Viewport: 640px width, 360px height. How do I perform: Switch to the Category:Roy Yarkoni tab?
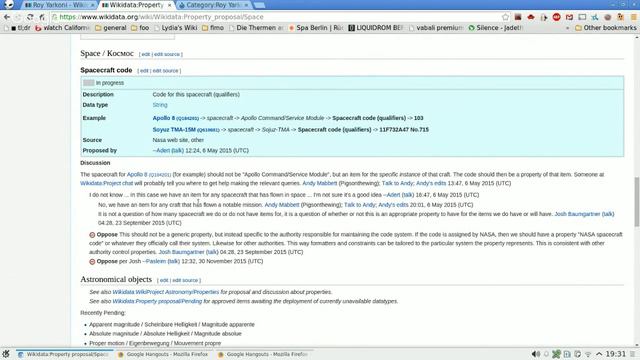pos(214,5)
